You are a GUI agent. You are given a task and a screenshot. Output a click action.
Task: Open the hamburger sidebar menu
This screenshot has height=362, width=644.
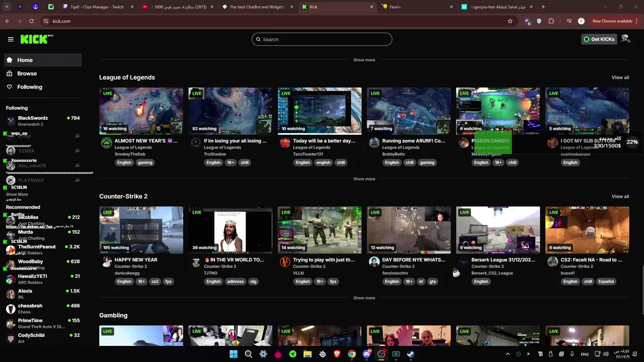(x=11, y=39)
